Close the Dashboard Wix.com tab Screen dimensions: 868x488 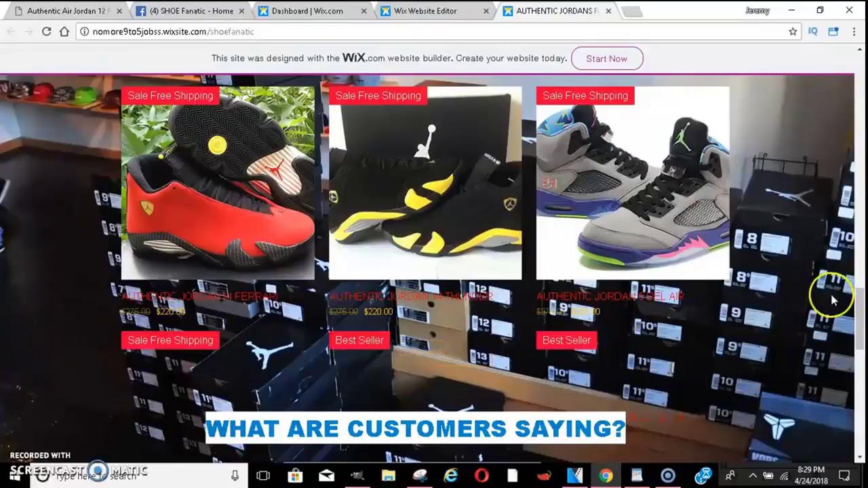[x=363, y=11]
